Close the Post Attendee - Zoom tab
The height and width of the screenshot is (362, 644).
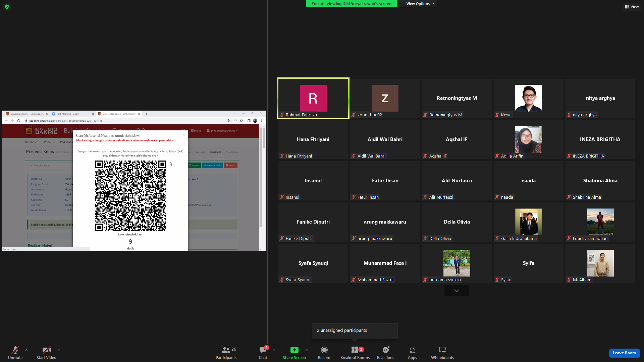[93, 114]
